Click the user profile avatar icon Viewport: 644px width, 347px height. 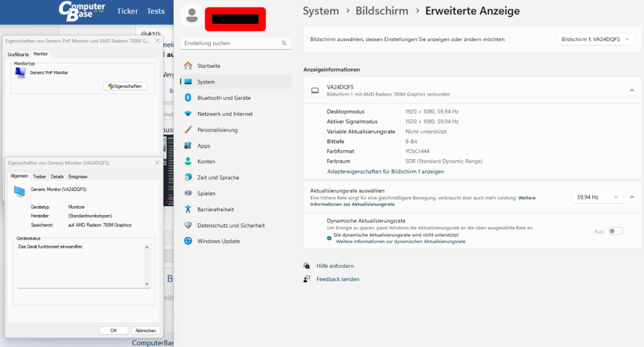[x=192, y=16]
